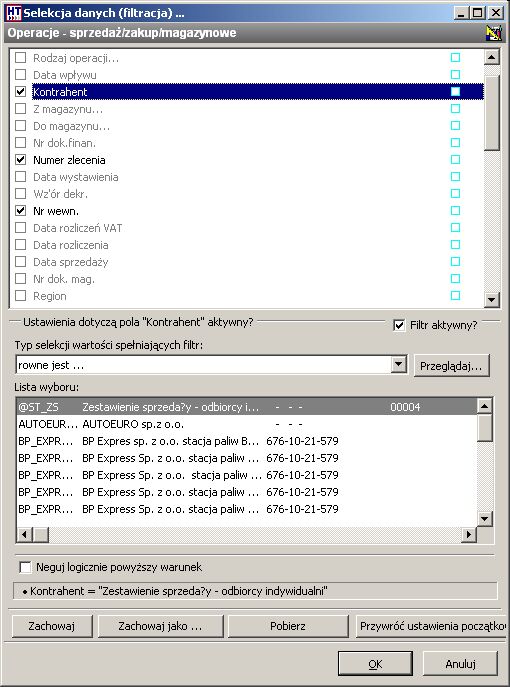
Task: Disable the Filtr aktywny? checkbox
Action: click(399, 326)
